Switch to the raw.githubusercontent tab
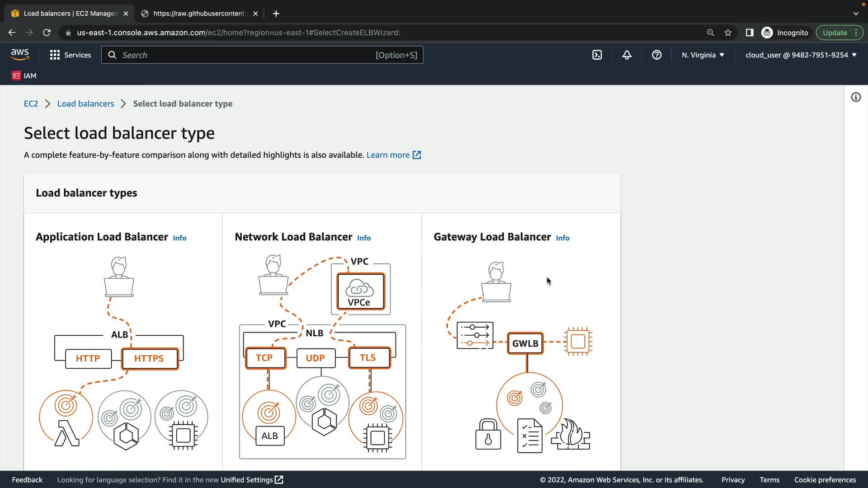 (x=199, y=14)
